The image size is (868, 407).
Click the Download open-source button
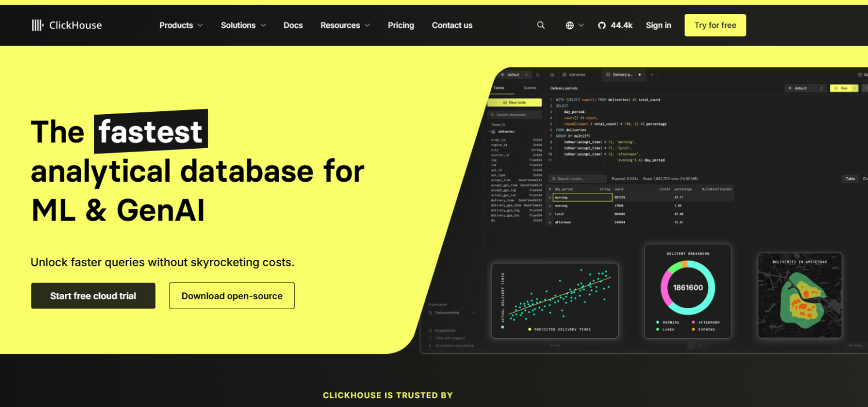point(231,296)
